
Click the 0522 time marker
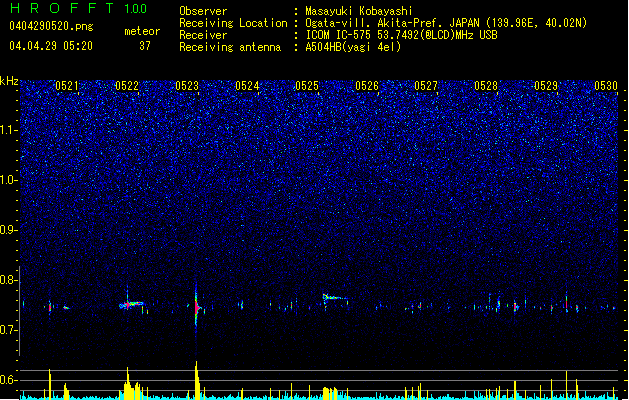point(127,86)
